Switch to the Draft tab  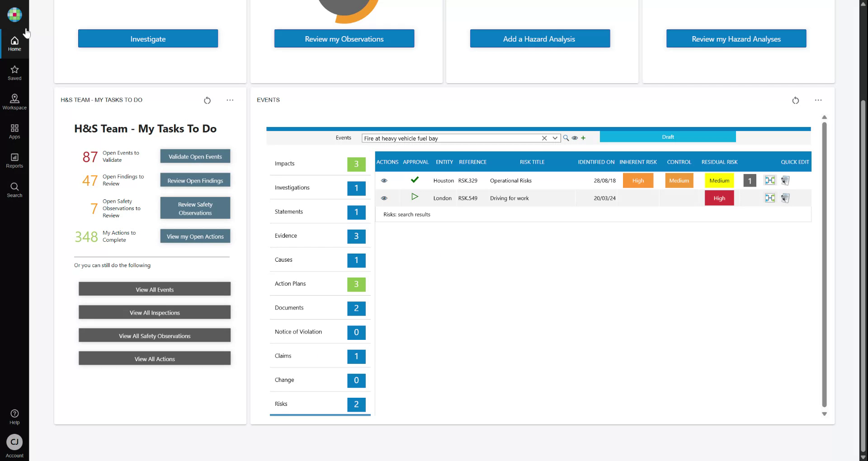click(x=667, y=136)
